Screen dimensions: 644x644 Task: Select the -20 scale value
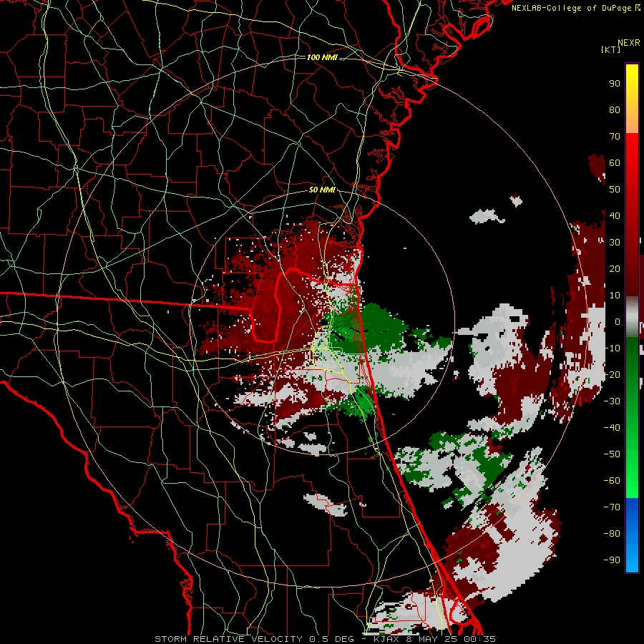click(x=612, y=374)
